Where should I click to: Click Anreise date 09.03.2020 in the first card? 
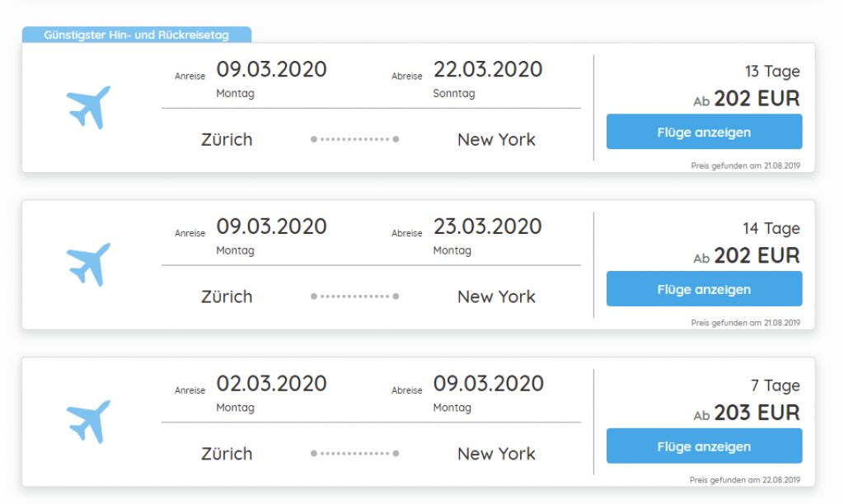point(271,69)
